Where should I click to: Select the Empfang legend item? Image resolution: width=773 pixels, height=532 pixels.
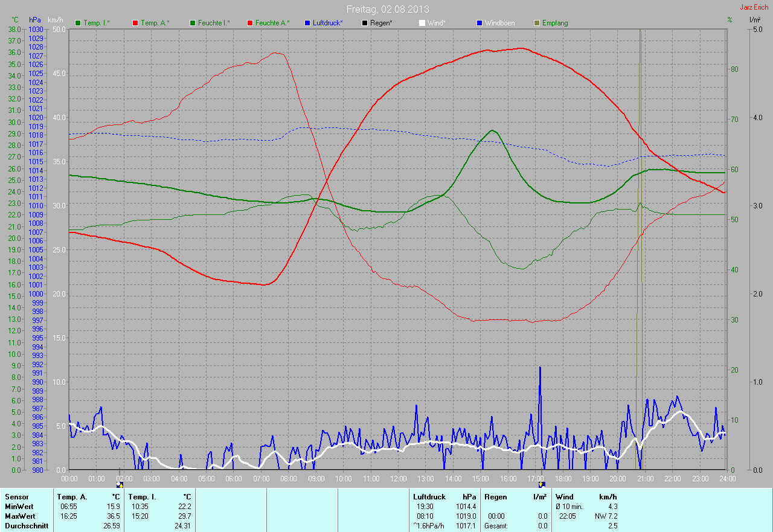pyautogui.click(x=551, y=23)
